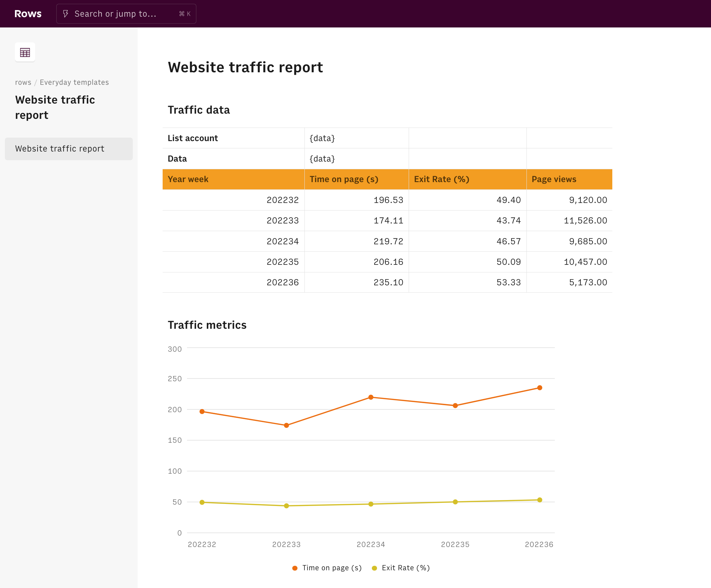This screenshot has width=711, height=588.
Task: Click the Page views column header
Action: click(x=569, y=179)
